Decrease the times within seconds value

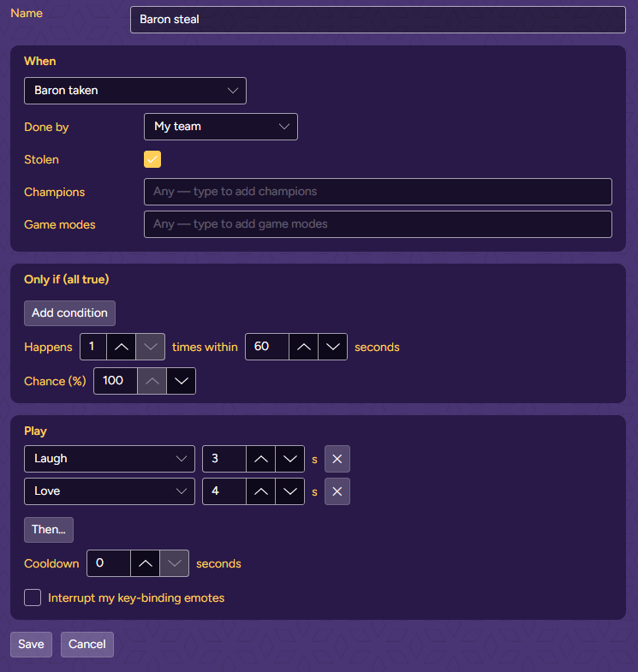333,347
